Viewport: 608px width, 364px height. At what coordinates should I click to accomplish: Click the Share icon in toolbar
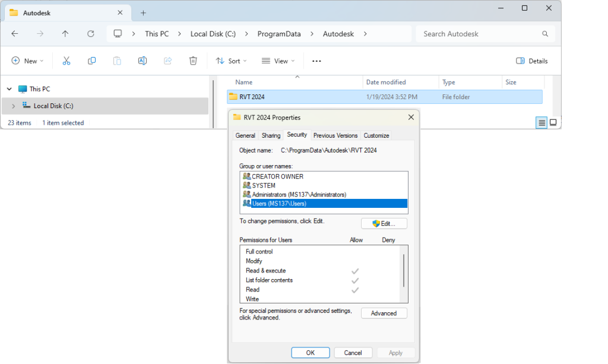tap(168, 61)
